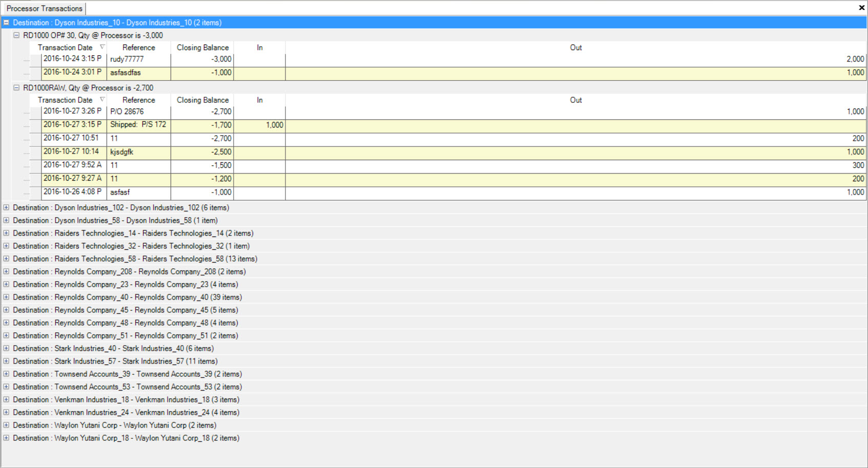
Task: Select the Shipped: P/S 172 reference cell
Action: point(138,125)
